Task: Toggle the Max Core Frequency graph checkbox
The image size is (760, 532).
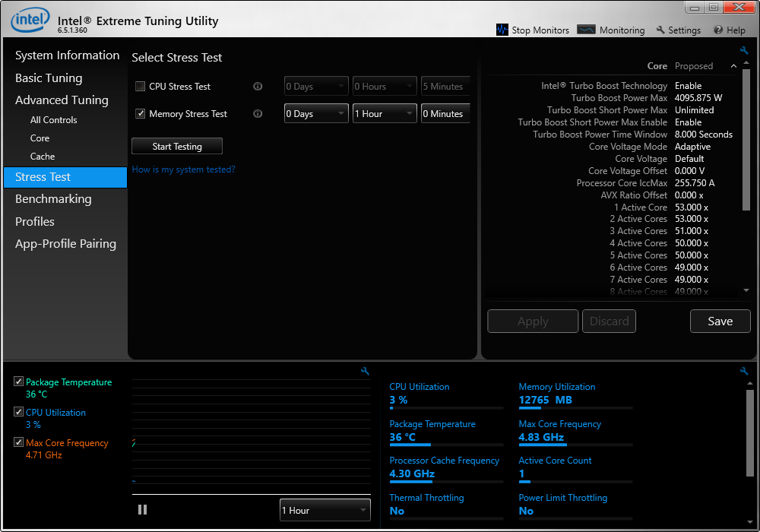Action: pyautogui.click(x=18, y=442)
